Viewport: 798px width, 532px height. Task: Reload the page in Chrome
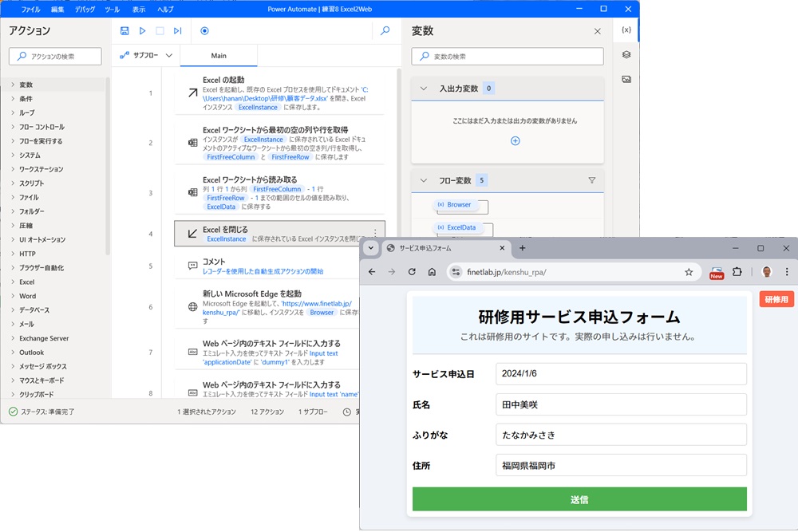click(x=412, y=272)
